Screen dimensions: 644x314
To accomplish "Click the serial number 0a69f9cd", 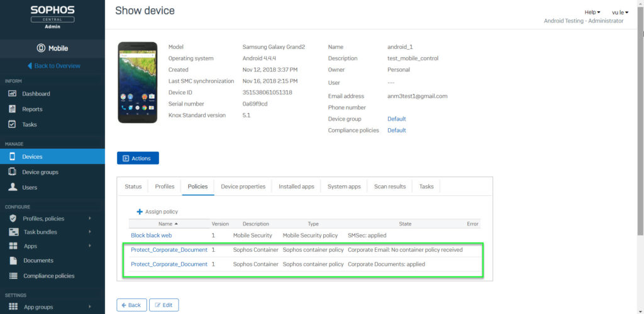I will (255, 104).
